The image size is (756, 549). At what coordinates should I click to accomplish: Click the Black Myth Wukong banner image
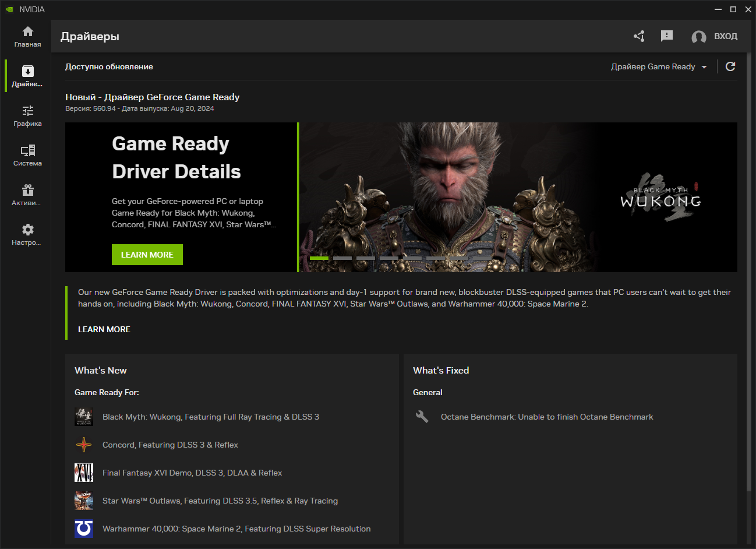517,197
